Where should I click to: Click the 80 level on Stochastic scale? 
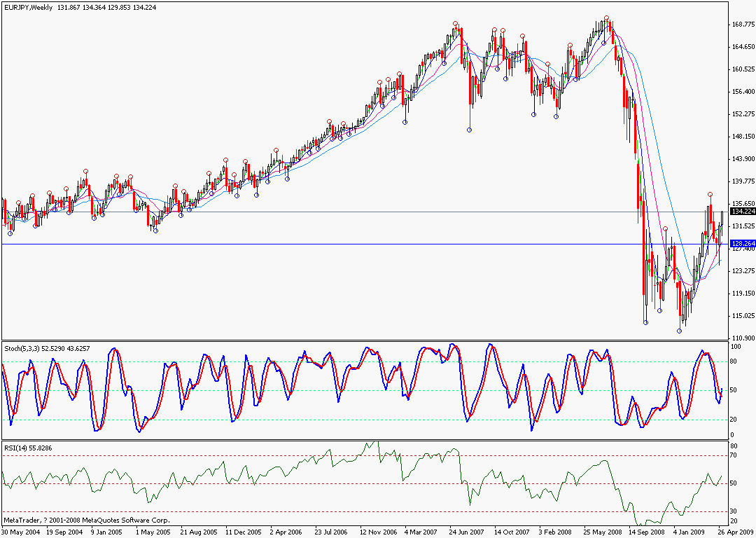pos(734,361)
